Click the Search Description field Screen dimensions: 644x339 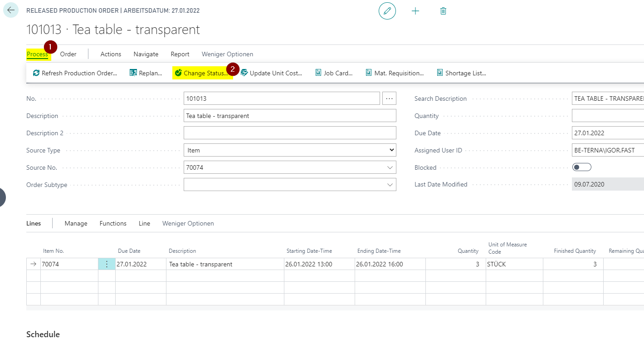pyautogui.click(x=608, y=98)
